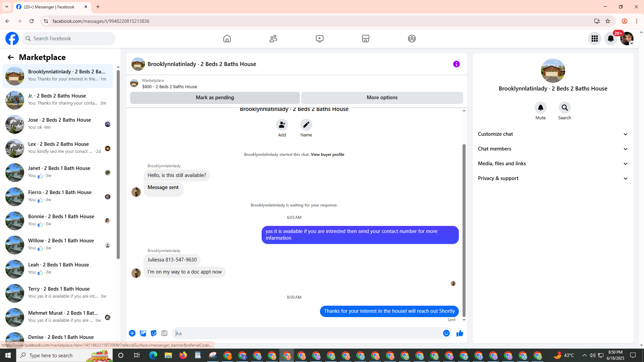Reload the browser page
Screen dimensions: 644x362
pyautogui.click(x=32, y=21)
